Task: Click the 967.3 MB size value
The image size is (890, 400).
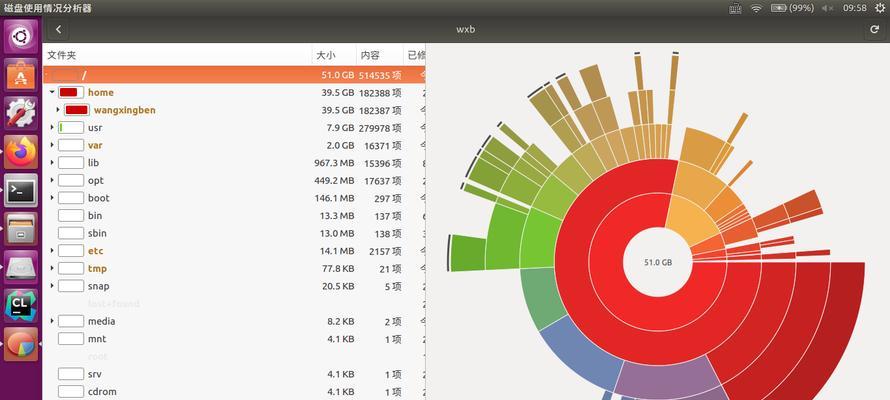Action: pos(334,163)
